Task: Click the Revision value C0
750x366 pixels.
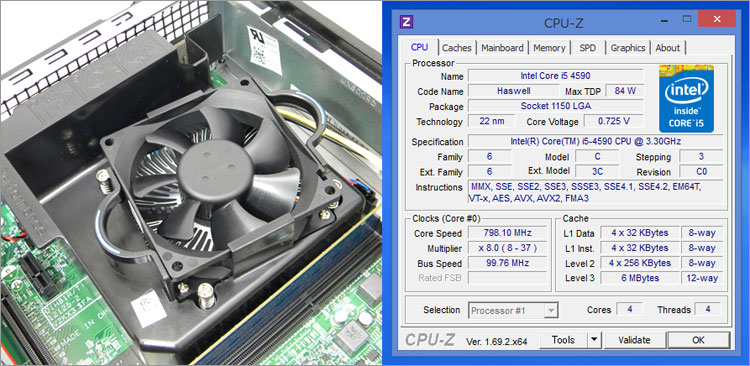Action: click(x=701, y=171)
